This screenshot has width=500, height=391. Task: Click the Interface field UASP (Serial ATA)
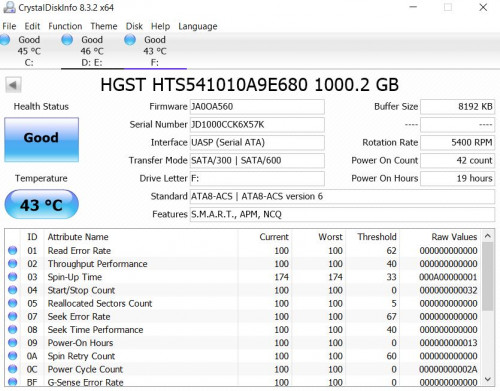coord(257,143)
